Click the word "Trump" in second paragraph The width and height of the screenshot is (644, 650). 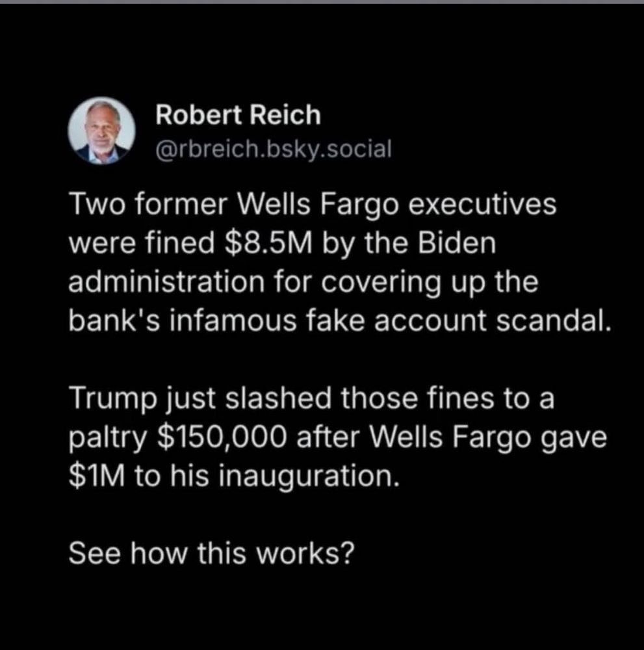[114, 400]
